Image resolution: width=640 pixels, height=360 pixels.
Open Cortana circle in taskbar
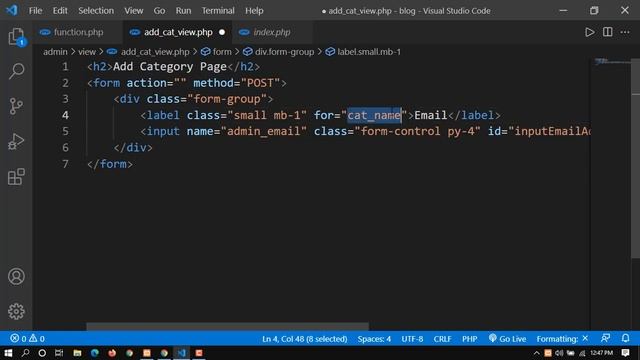(x=42, y=353)
